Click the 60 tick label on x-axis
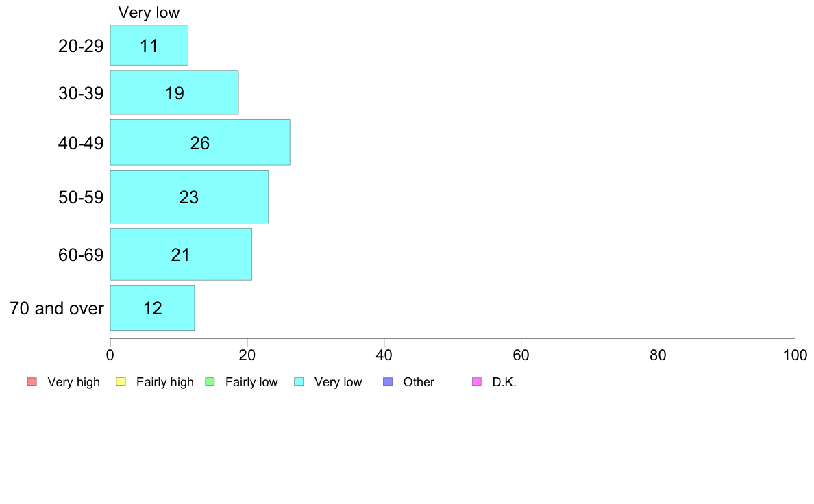The width and height of the screenshot is (814, 504). point(521,355)
